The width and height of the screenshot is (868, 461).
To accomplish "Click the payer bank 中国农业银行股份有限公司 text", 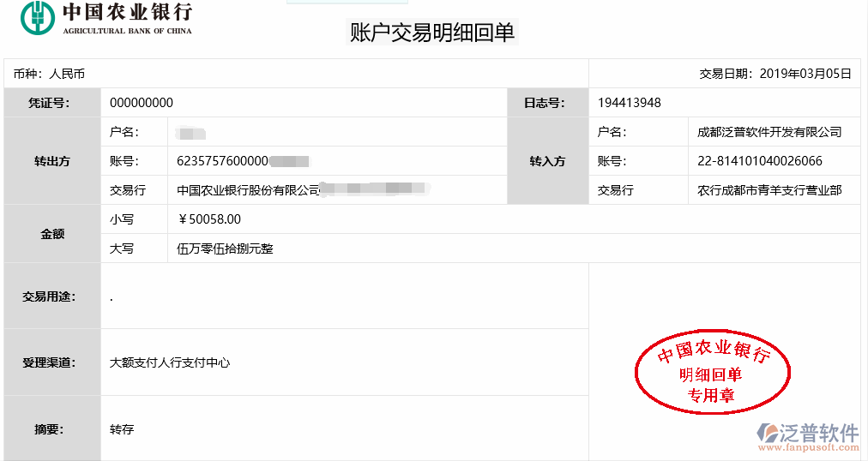I will click(x=248, y=190).
